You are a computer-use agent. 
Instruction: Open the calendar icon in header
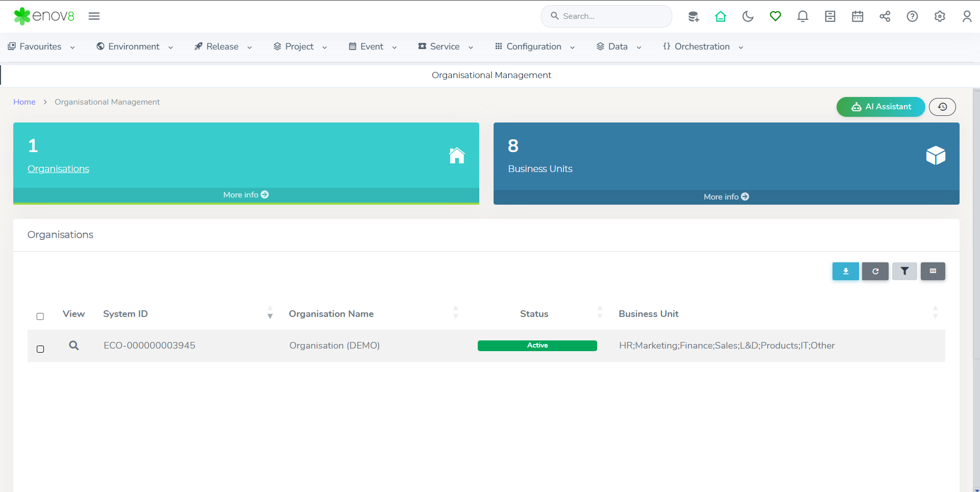click(x=857, y=16)
